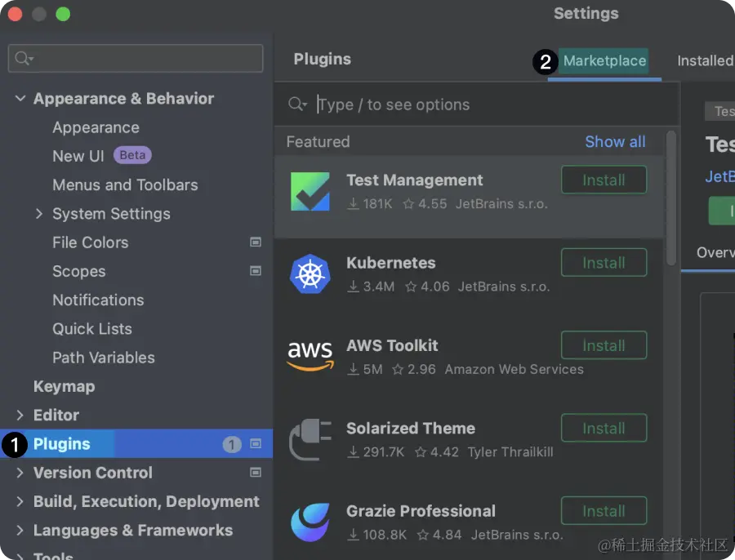This screenshot has width=735, height=560.
Task: Click project-level icon beside File Colors
Action: click(x=256, y=242)
